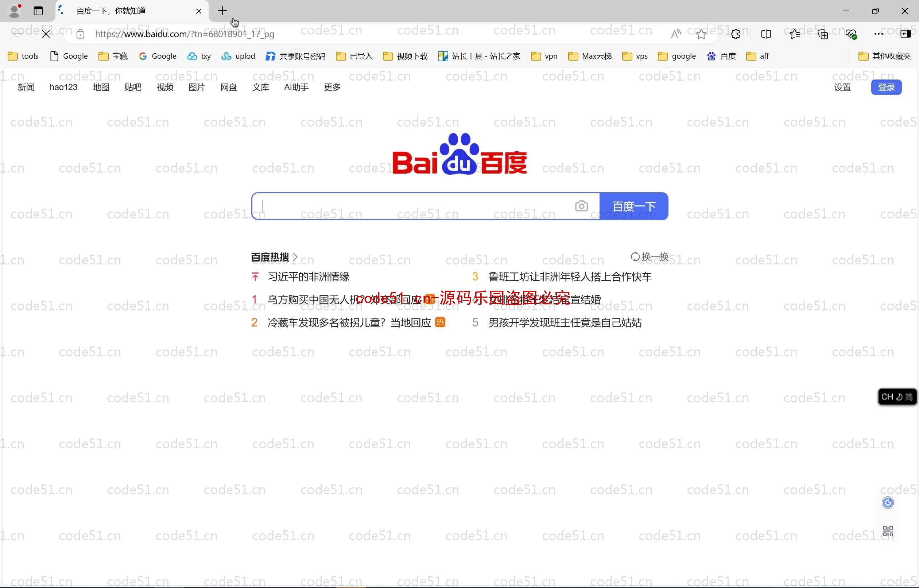Open the tab actions menu icon
Viewport: 919px width, 588px height.
pyautogui.click(x=38, y=11)
